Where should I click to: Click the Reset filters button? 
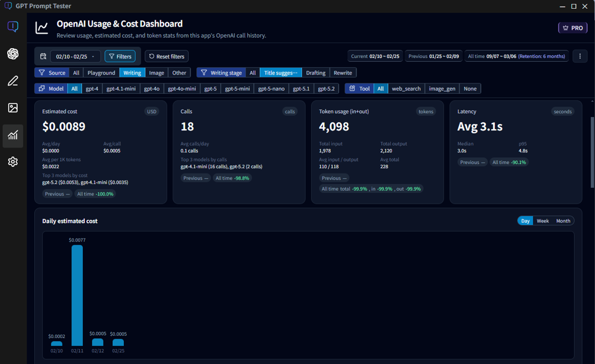pyautogui.click(x=166, y=56)
